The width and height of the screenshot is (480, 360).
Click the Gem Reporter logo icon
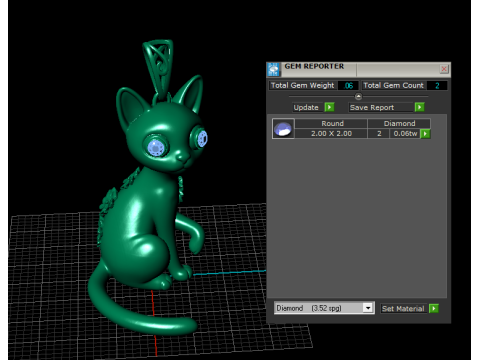273,69
